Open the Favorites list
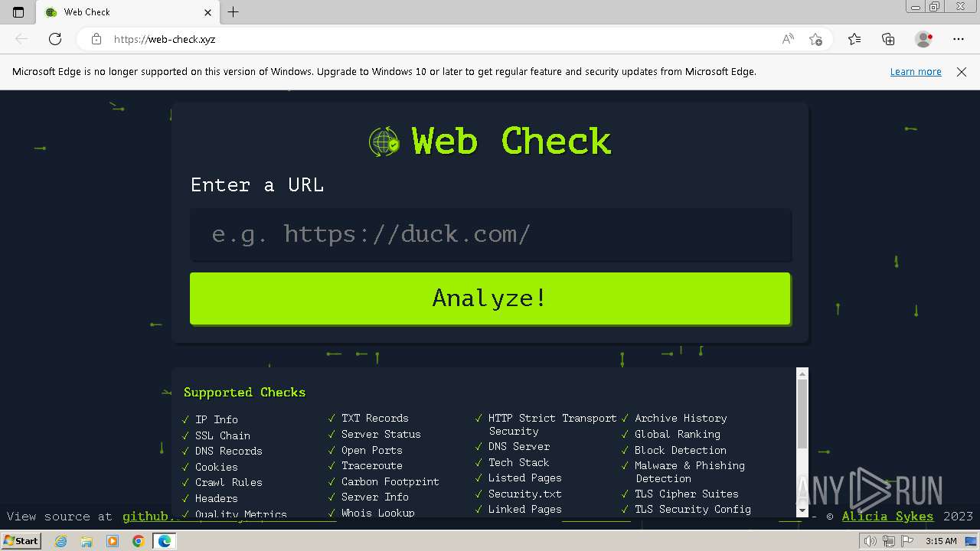Viewport: 980px width, 551px height. (854, 39)
